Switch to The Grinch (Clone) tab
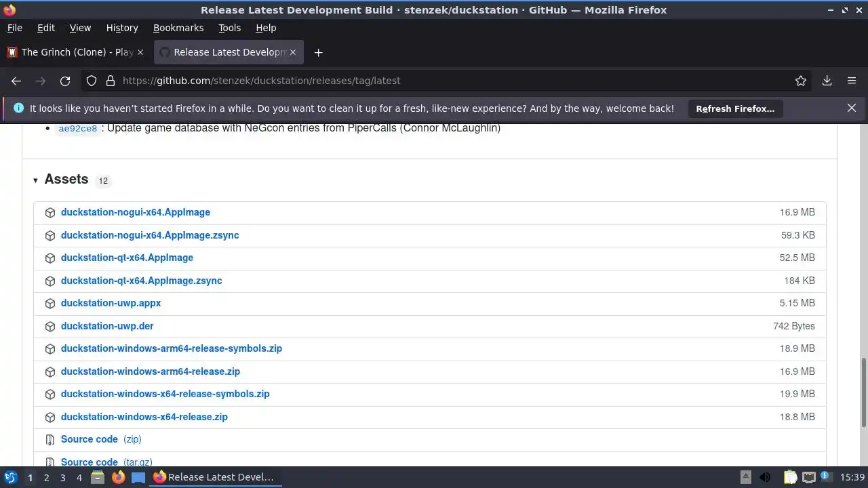The height and width of the screenshot is (488, 868). coord(75,52)
